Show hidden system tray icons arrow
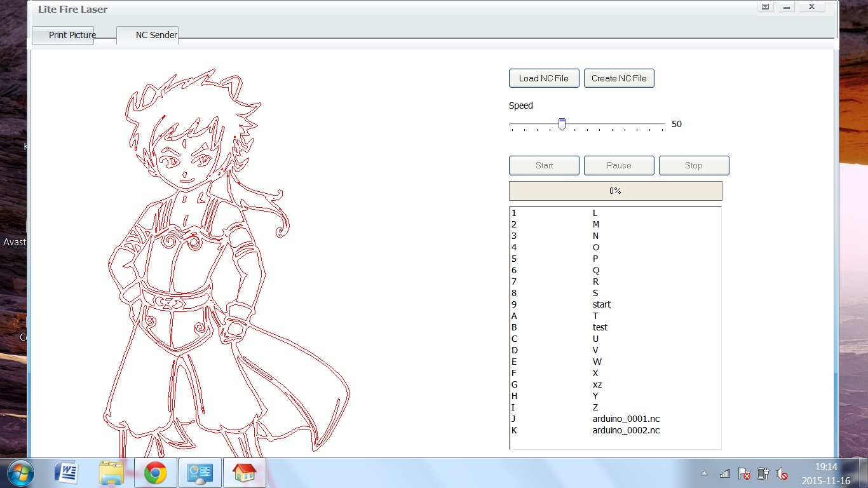 coord(704,473)
